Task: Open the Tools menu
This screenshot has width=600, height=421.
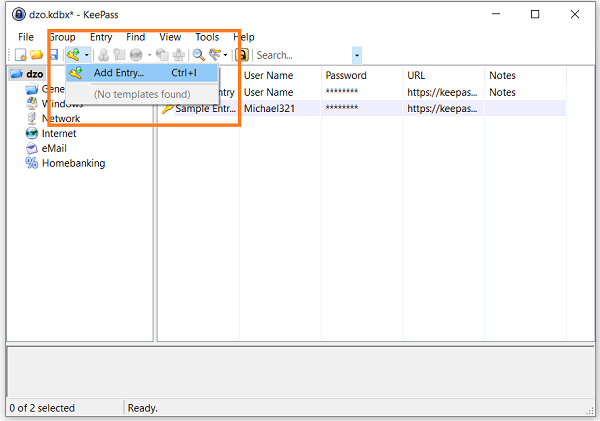Action: coord(207,37)
